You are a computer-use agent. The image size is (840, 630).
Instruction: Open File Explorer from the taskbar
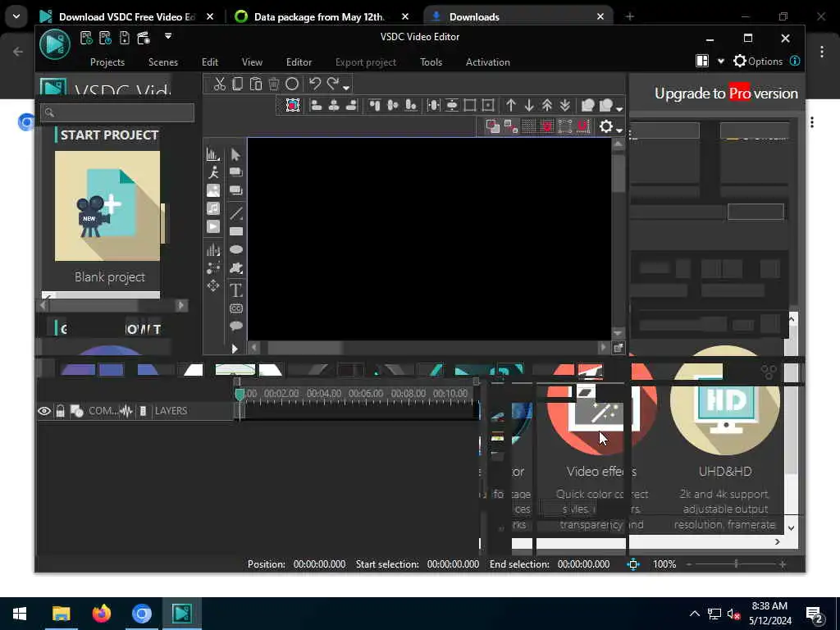click(61, 614)
